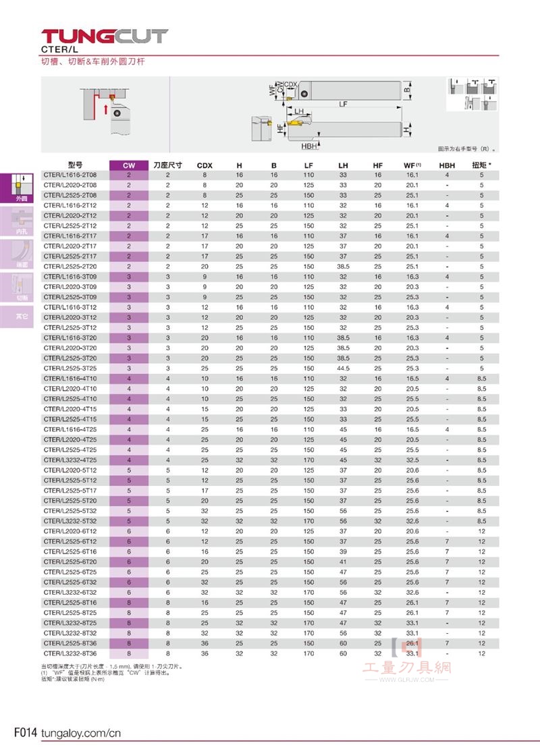The image size is (540, 756).
Task: Click the subtitle 切槽、切断&车削外圆刀杆
Action: pos(92,61)
